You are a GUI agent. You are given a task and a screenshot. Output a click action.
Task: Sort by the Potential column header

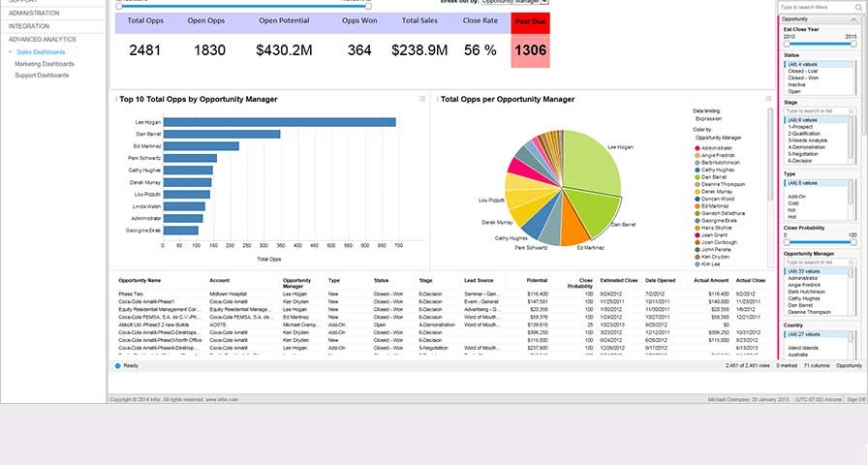click(537, 281)
